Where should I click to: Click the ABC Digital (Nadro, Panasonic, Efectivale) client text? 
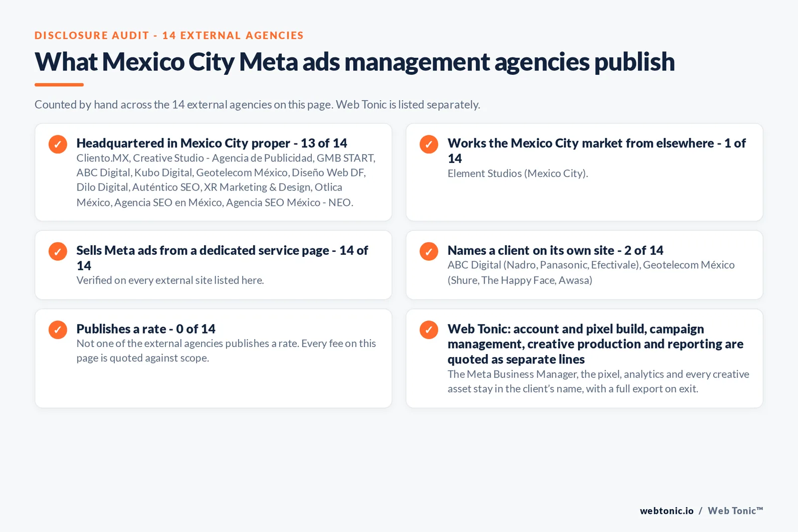click(591, 272)
